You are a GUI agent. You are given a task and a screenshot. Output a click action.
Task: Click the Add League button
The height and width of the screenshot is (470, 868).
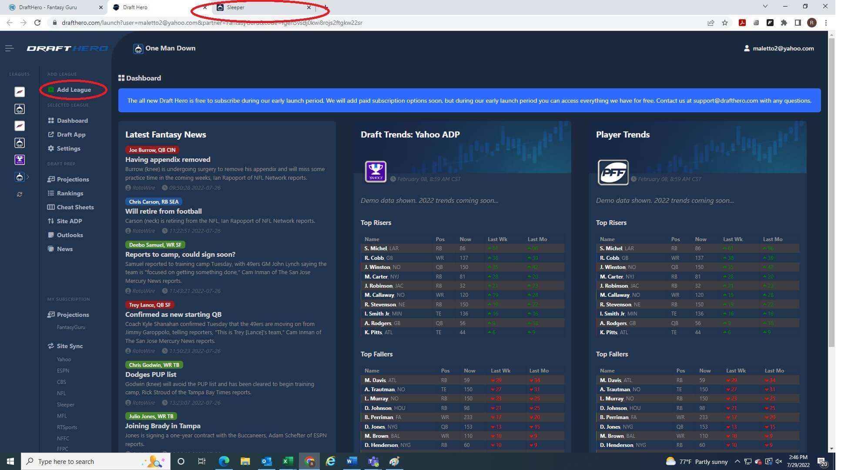pyautogui.click(x=69, y=90)
